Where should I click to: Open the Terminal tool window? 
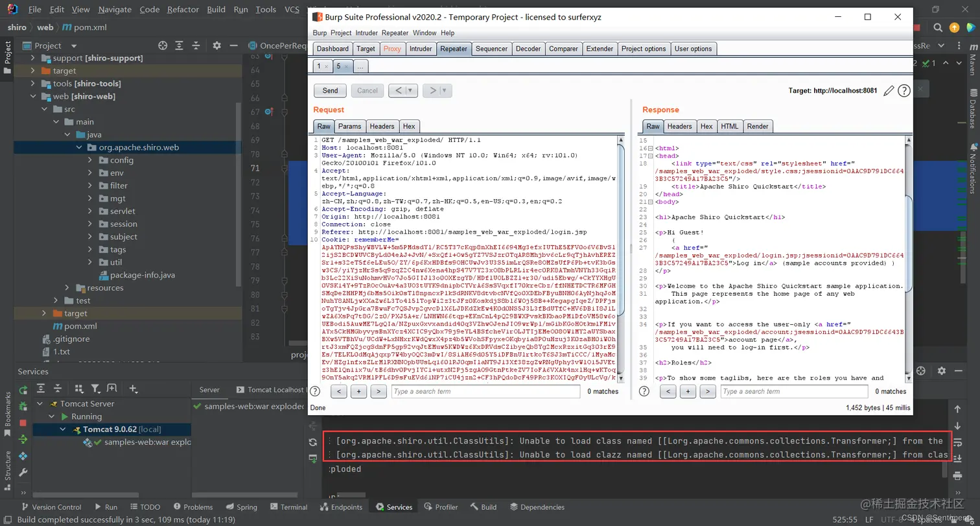point(288,507)
